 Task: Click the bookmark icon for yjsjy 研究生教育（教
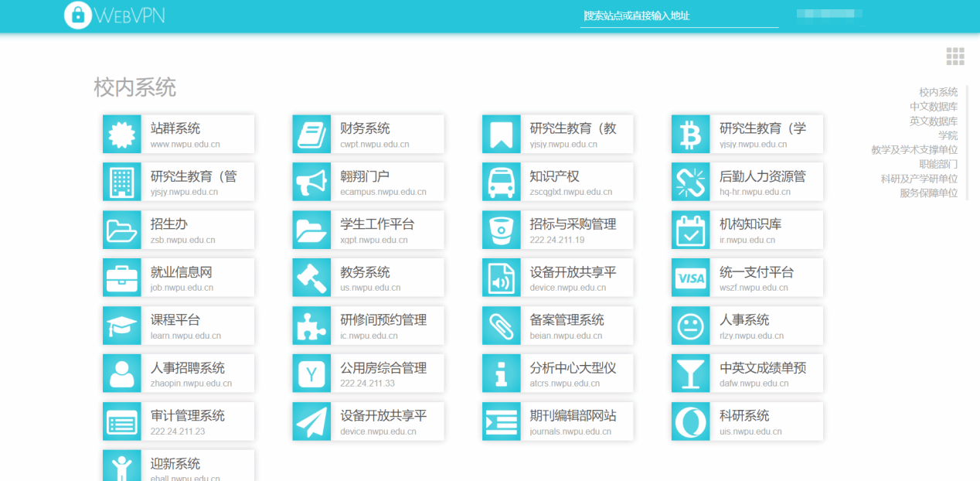(502, 134)
